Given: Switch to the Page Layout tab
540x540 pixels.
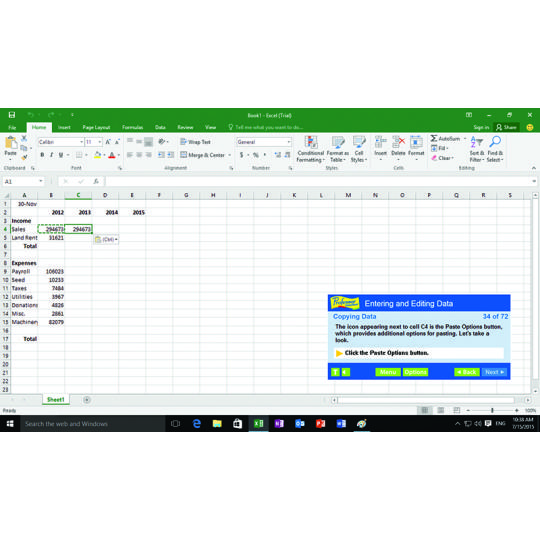Looking at the screenshot, I should [96, 127].
